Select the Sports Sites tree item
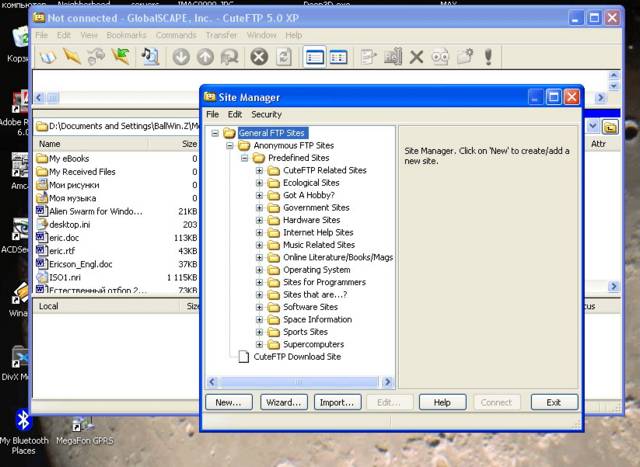Image resolution: width=640 pixels, height=467 pixels. click(x=305, y=332)
